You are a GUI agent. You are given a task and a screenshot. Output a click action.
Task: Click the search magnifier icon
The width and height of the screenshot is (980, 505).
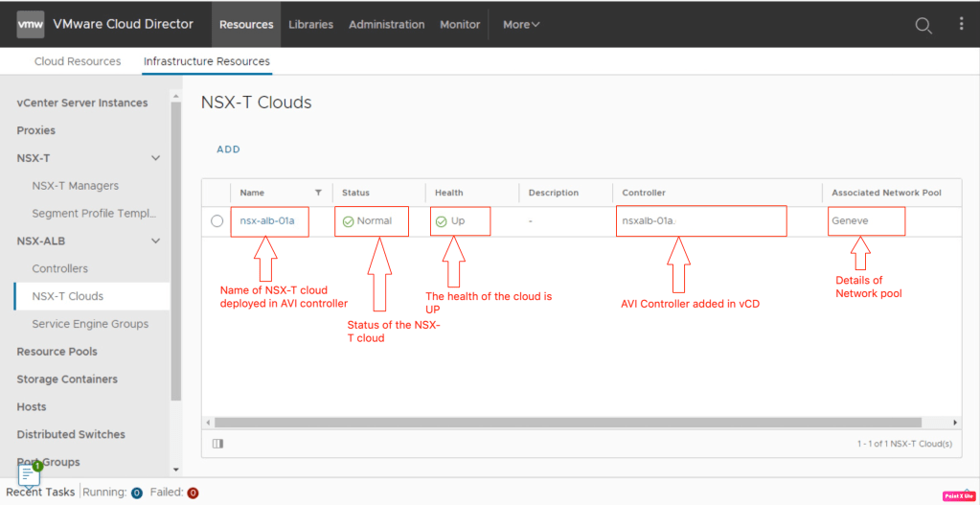923,26
